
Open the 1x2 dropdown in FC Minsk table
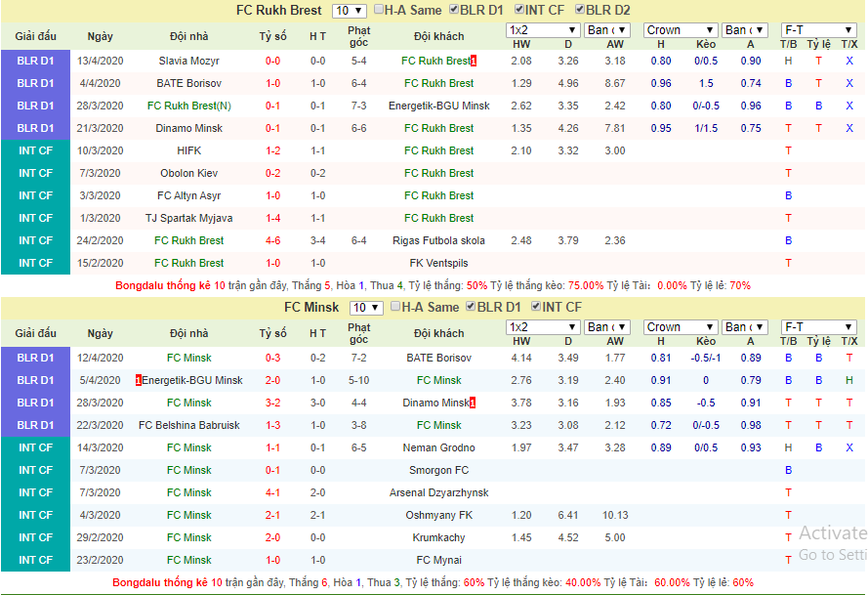pyautogui.click(x=543, y=327)
